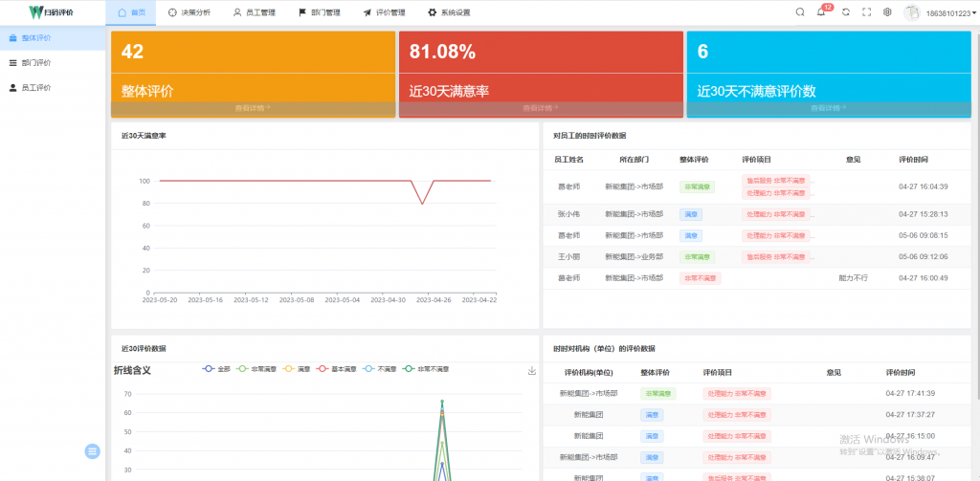The image size is (980, 481).
Task: Toggle the 全部 legend series
Action: 216,370
